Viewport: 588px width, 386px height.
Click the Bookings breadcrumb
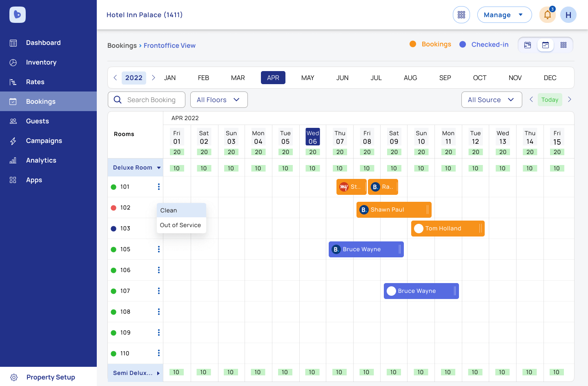[x=122, y=46]
